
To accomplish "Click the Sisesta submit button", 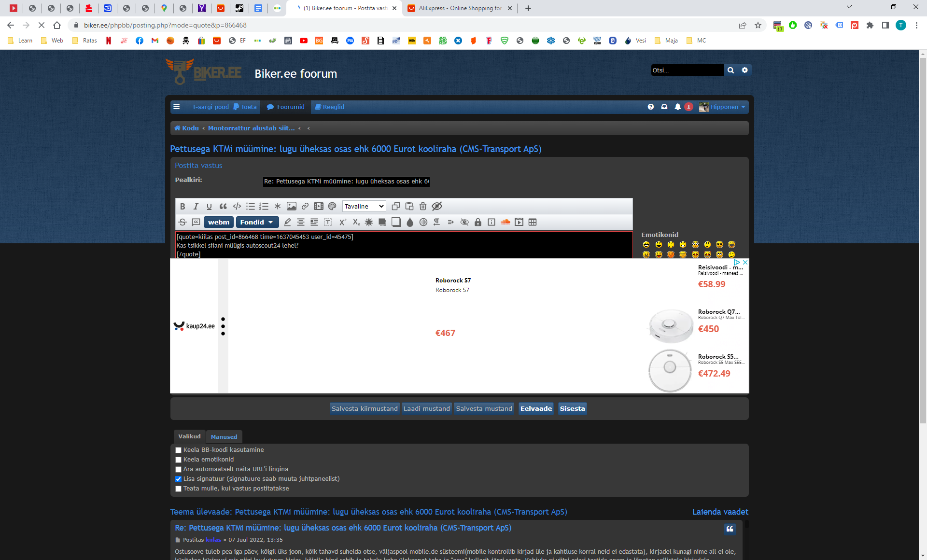I will click(x=572, y=408).
